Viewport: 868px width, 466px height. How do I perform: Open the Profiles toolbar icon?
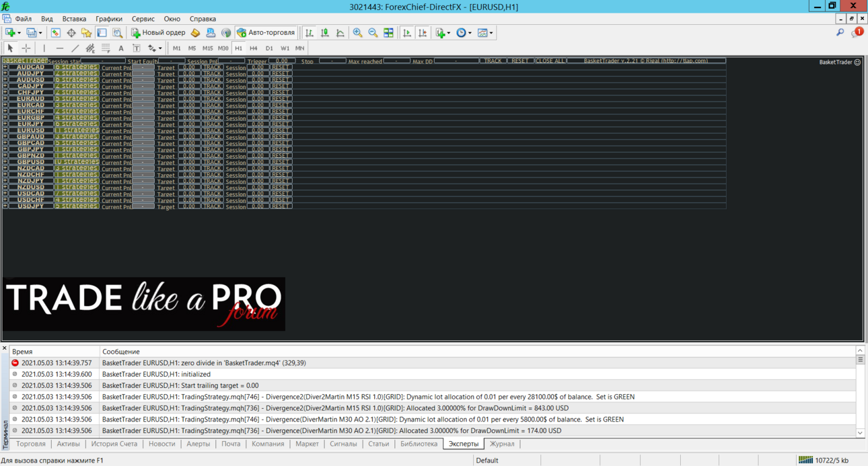[x=33, y=32]
